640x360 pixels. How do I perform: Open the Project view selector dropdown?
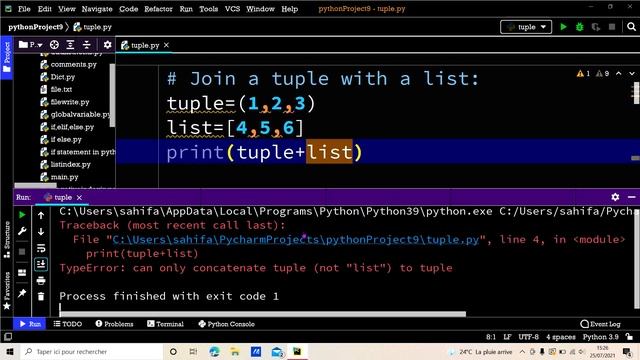point(31,44)
